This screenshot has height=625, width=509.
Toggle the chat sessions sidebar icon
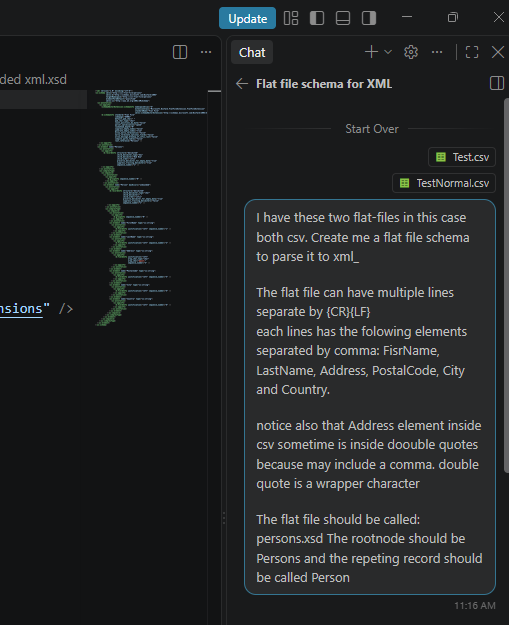click(x=497, y=84)
